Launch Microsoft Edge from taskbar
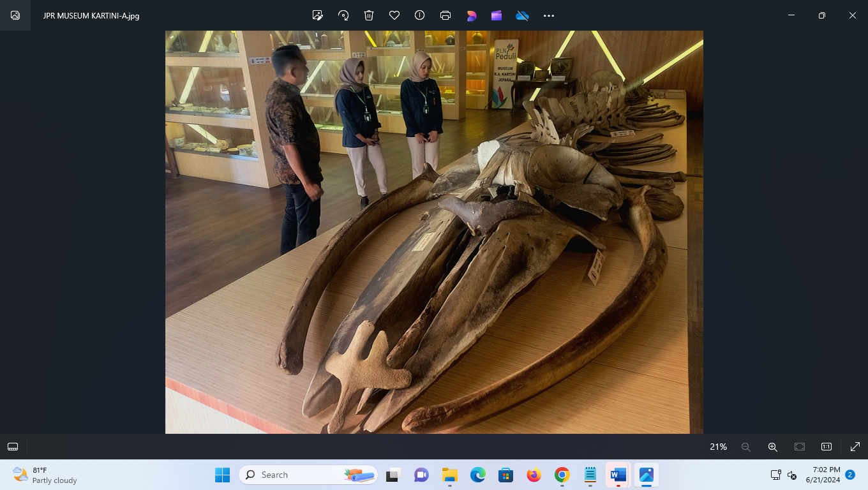 [x=478, y=475]
